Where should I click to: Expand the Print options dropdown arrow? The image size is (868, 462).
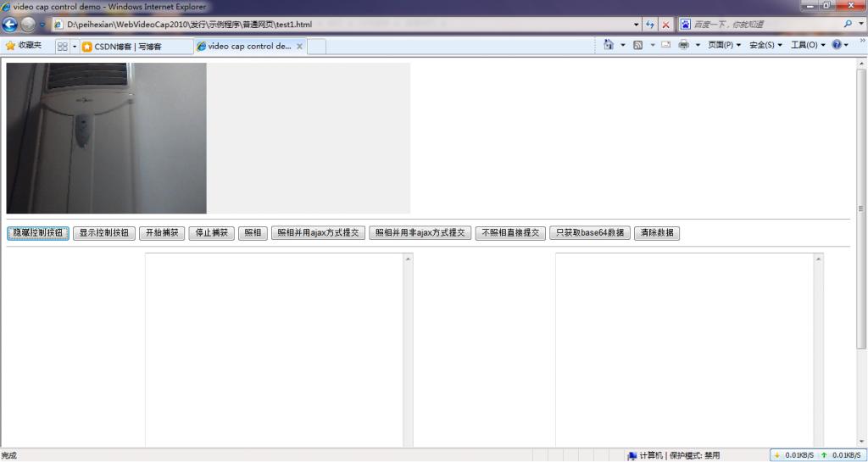click(x=698, y=45)
